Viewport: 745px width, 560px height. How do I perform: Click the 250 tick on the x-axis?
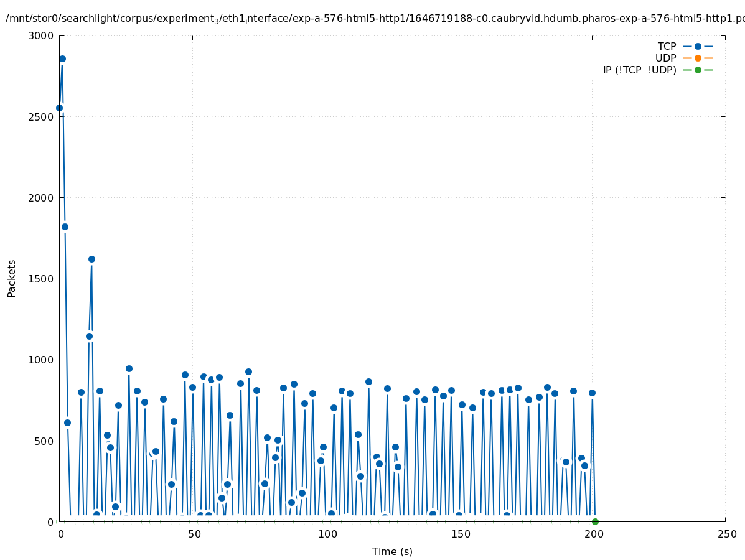[726, 534]
